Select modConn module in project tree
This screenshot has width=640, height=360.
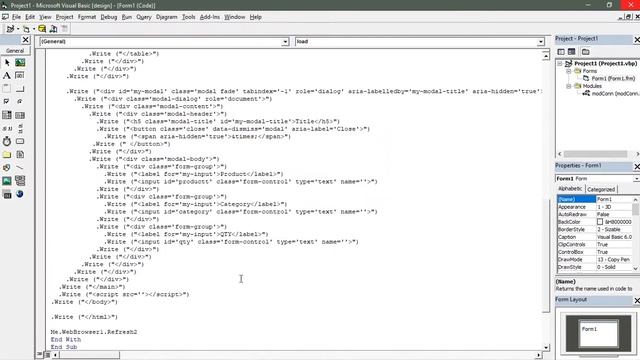point(616,93)
